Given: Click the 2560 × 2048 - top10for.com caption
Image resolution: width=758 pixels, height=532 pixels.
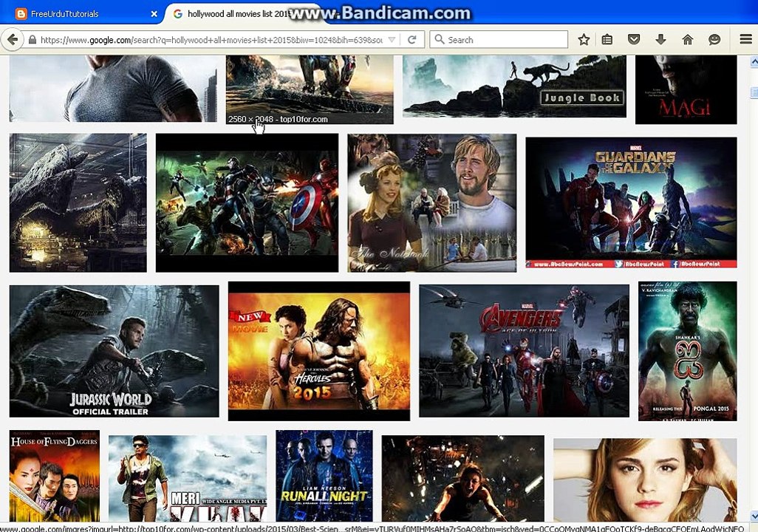Looking at the screenshot, I should tap(278, 119).
